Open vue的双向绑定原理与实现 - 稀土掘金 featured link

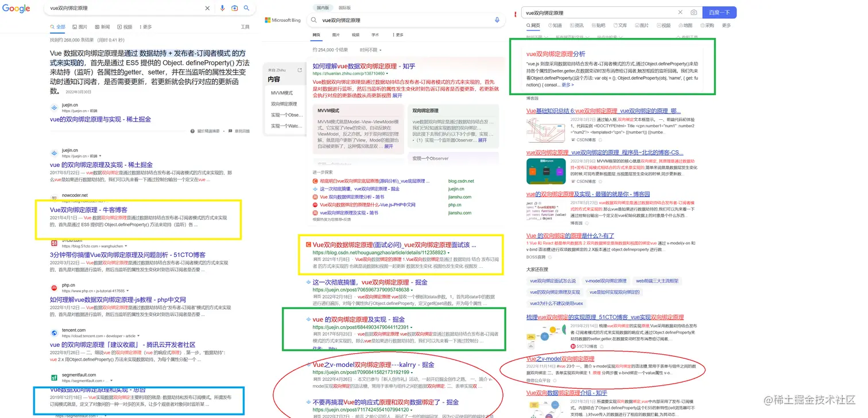(100, 119)
